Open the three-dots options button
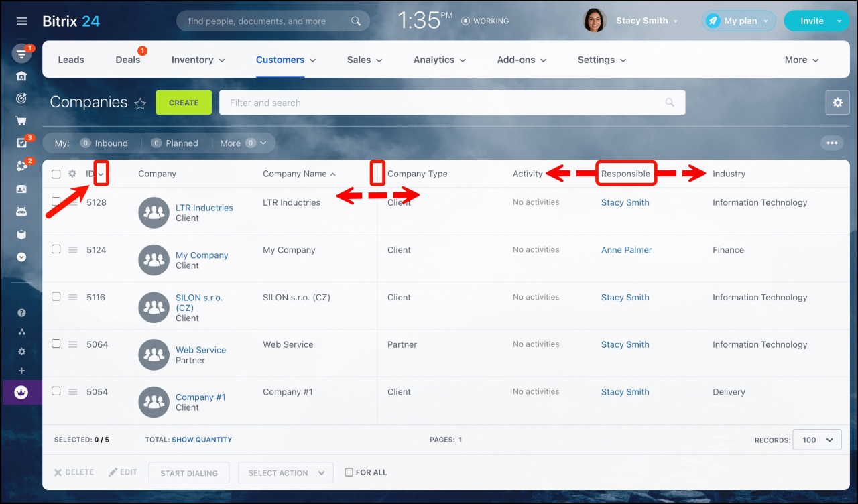Image resolution: width=858 pixels, height=504 pixels. 832,143
